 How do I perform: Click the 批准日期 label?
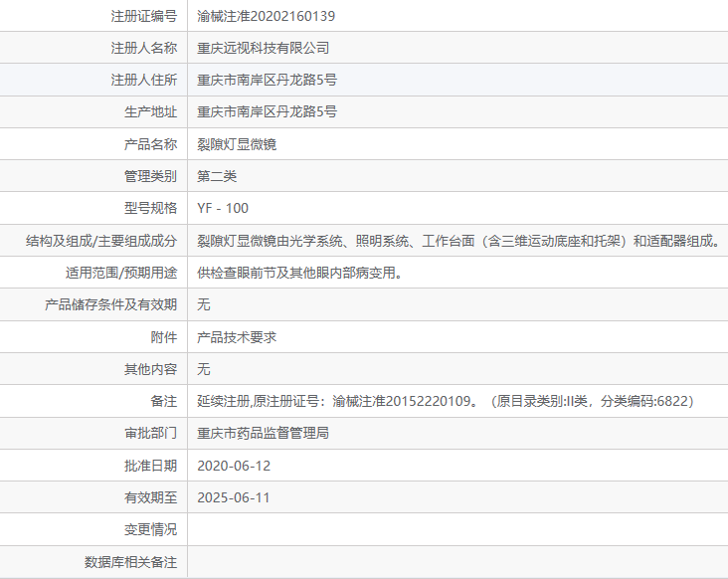150,466
